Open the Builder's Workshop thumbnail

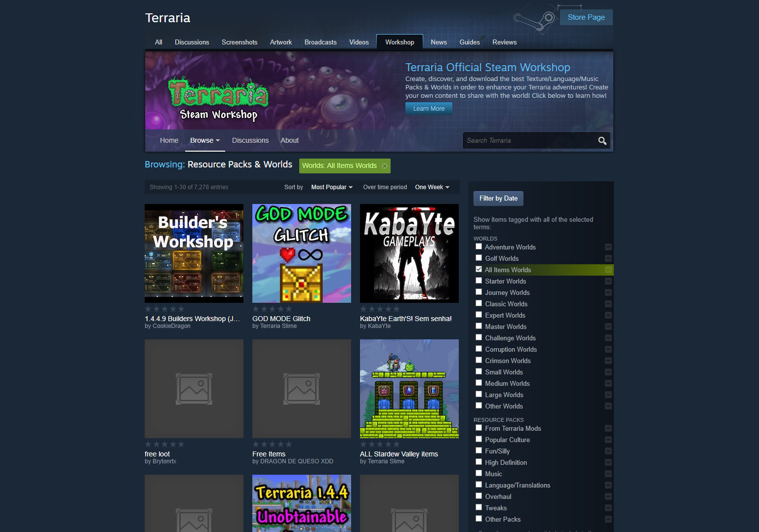click(194, 253)
